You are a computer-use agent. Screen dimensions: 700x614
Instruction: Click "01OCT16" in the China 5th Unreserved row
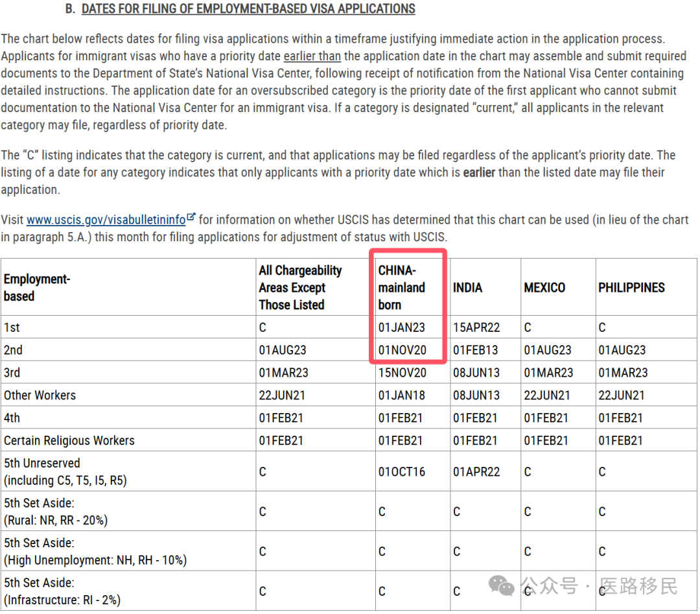point(402,471)
